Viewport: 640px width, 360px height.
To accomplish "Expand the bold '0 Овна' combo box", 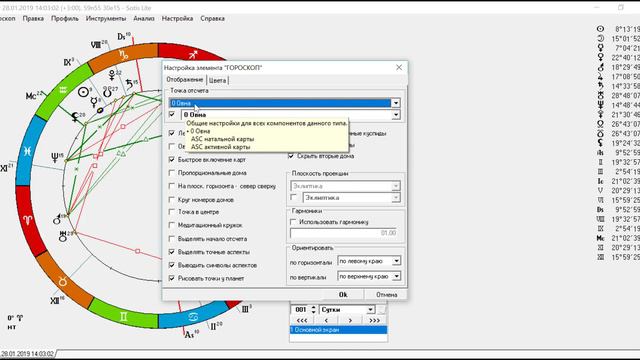I will (x=396, y=115).
